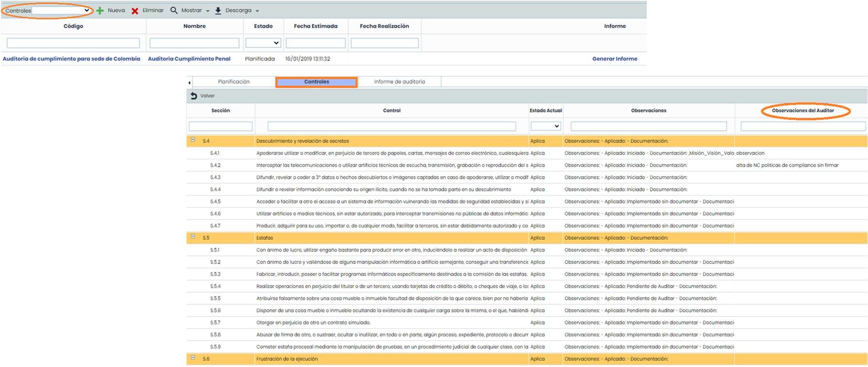Collapse the S.6 Frustración de la ejecución section
The height and width of the screenshot is (367, 868).
click(193, 358)
